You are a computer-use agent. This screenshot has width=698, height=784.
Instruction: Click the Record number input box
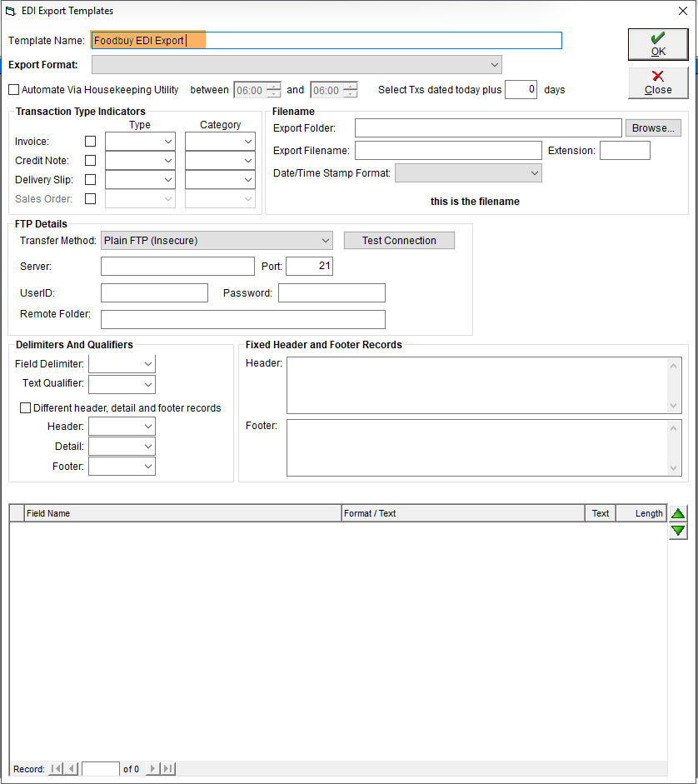101,768
